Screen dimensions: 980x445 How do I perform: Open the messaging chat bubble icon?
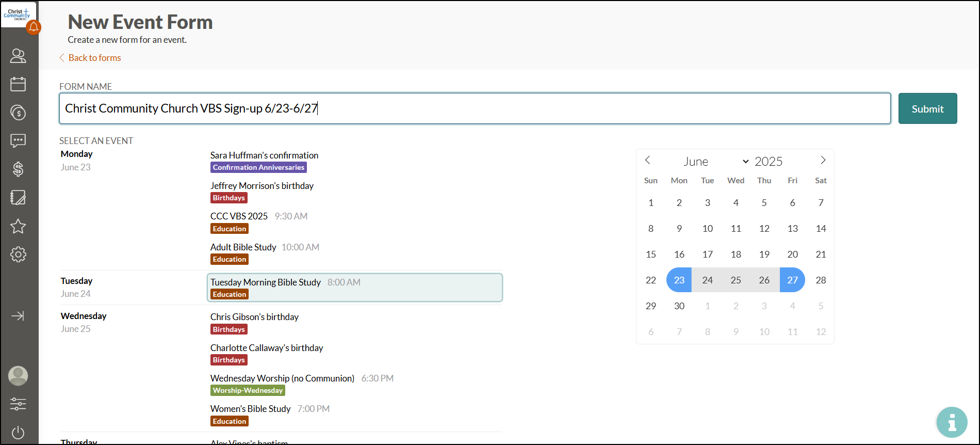[18, 141]
